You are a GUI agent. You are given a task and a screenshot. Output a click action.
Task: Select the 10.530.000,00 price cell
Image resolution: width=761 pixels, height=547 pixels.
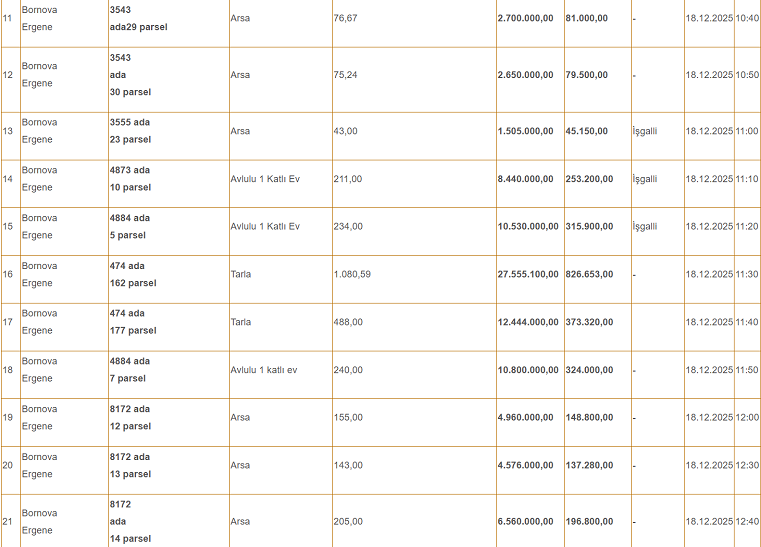click(528, 226)
